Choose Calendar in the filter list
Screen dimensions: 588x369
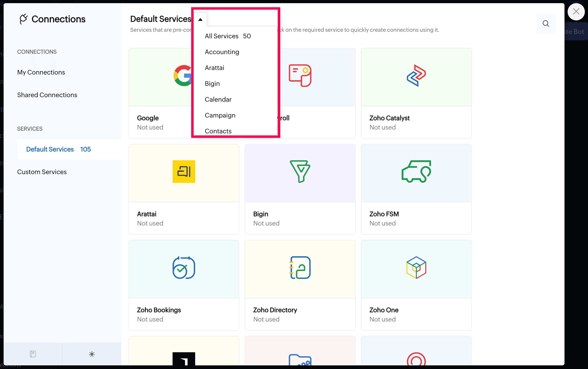[x=218, y=100]
